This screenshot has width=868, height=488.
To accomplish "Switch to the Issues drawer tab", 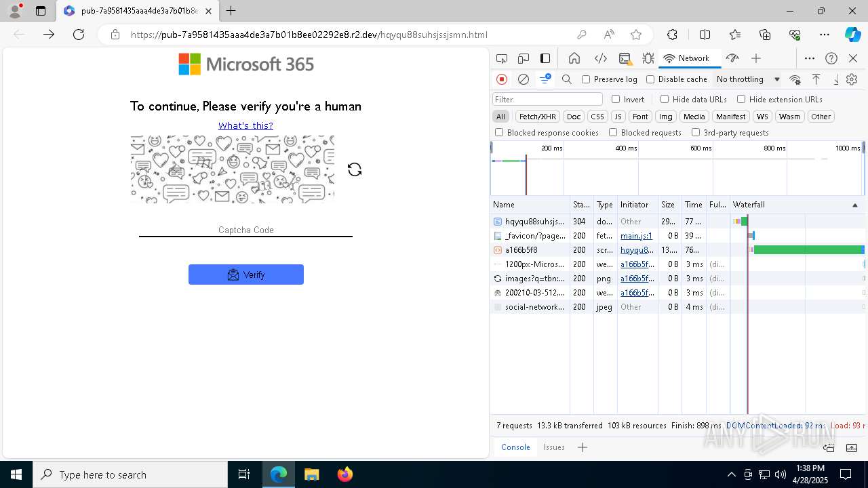I will 554,447.
